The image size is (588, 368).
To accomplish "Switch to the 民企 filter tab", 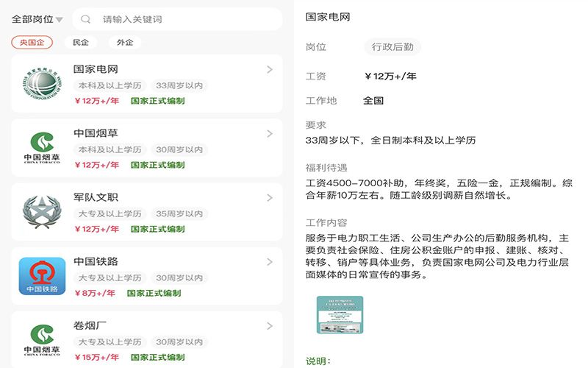I will [x=81, y=43].
